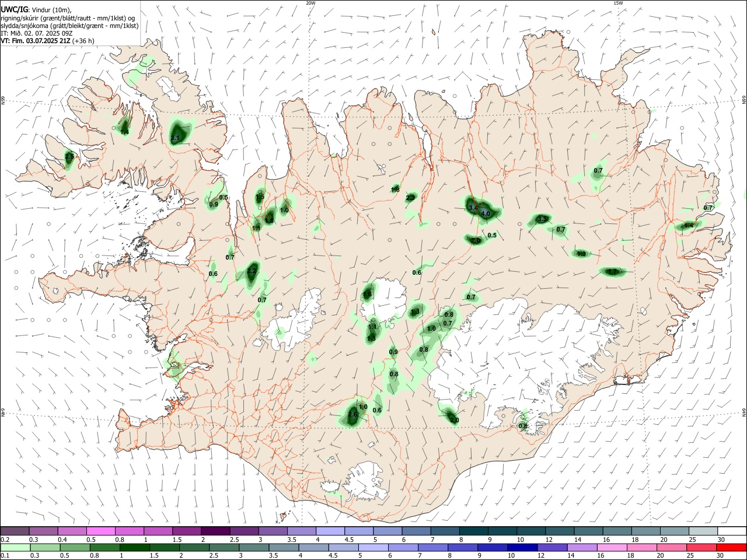Click the 20W longitude label
Screen dimensions: 747x560
(x=310, y=3)
